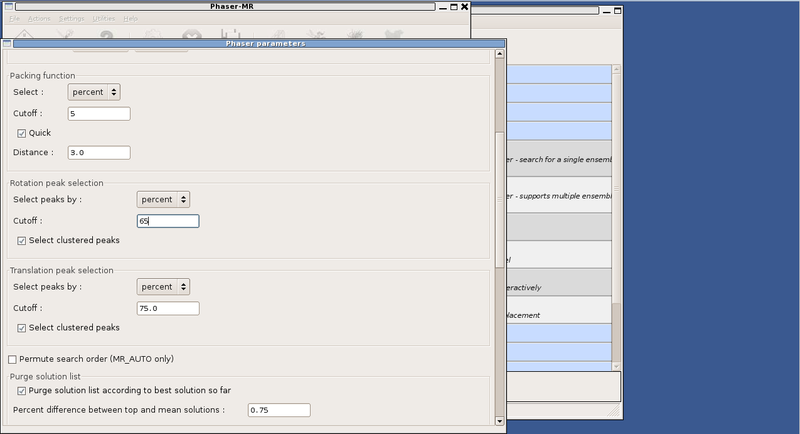The image size is (800, 434).
Task: Open Rotation peak Select peaks by dropdown
Action: 163,199
